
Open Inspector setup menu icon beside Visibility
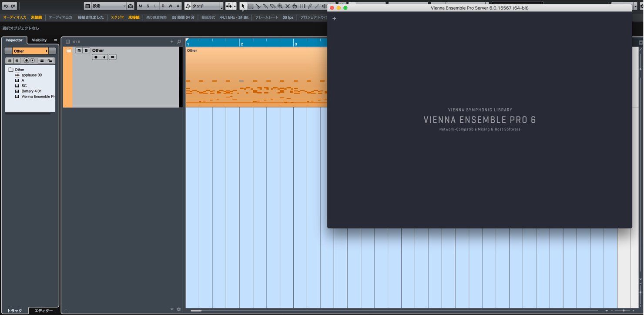pyautogui.click(x=55, y=40)
